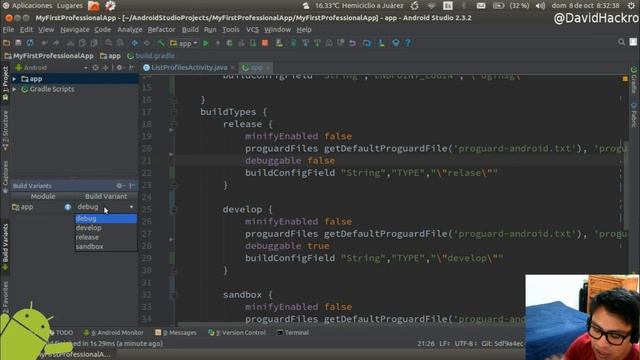640x360 pixels.
Task: Click the blue info icon next to app module
Action: point(68,207)
